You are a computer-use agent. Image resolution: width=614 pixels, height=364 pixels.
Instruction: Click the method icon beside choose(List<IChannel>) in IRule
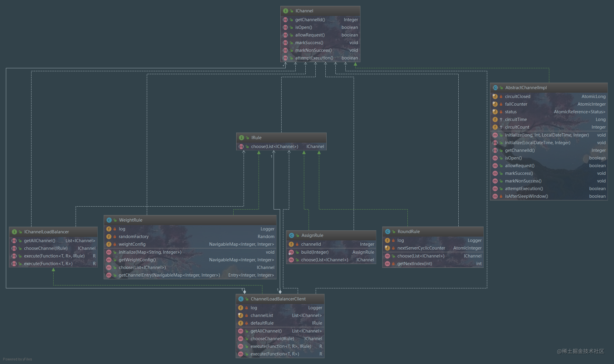[x=241, y=147]
